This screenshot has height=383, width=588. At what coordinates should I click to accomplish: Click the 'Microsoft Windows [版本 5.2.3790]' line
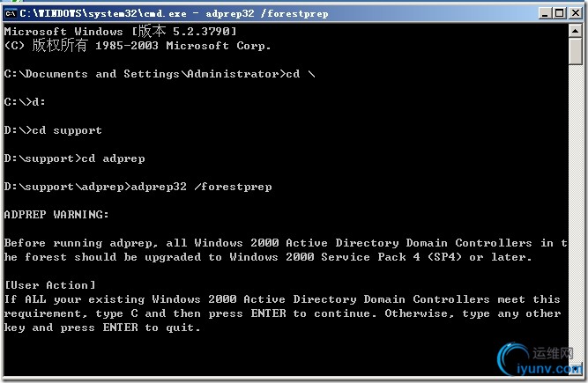coord(121,31)
